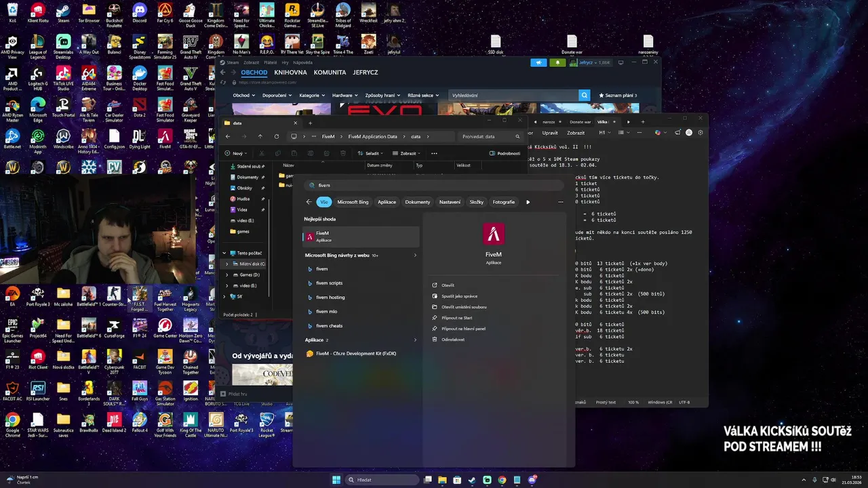The height and width of the screenshot is (488, 868).
Task: Launch the Tor Browser desktop shortcut
Action: (89, 13)
